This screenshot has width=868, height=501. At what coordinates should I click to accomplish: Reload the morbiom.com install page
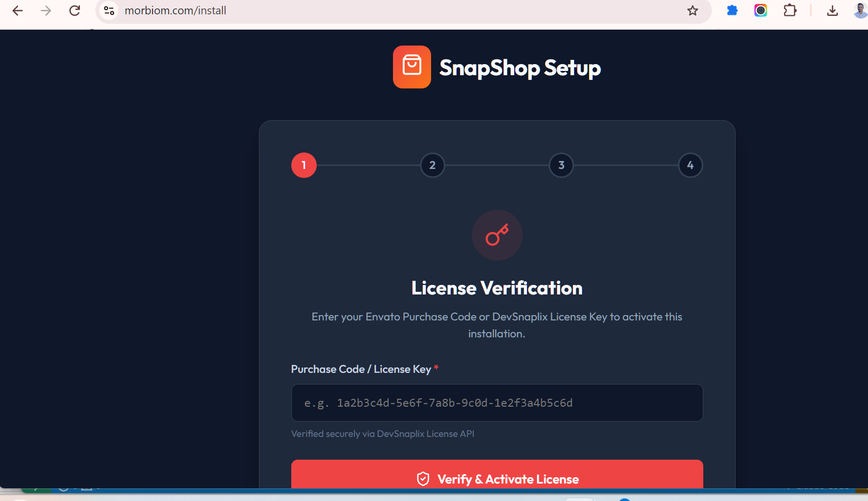[x=75, y=11]
